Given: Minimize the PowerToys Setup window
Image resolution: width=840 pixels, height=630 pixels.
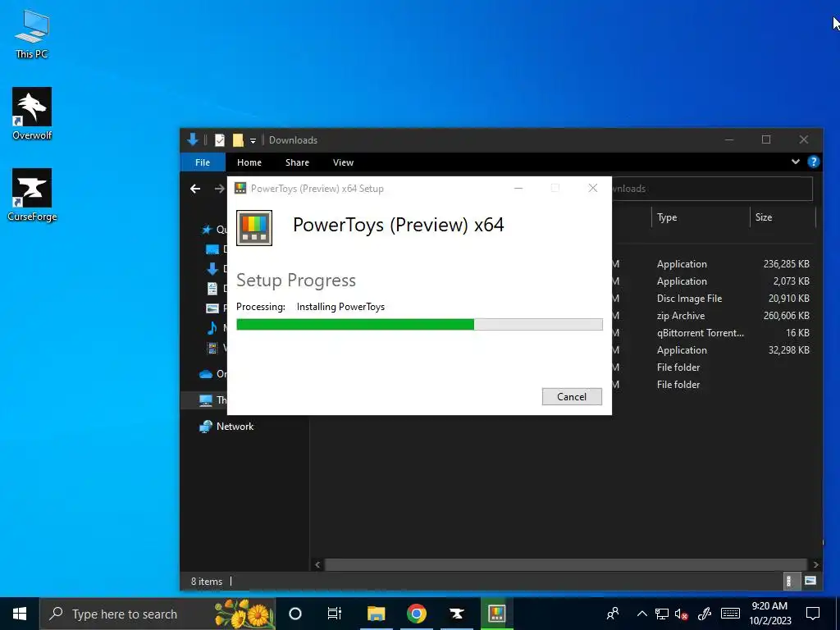Looking at the screenshot, I should [x=518, y=188].
